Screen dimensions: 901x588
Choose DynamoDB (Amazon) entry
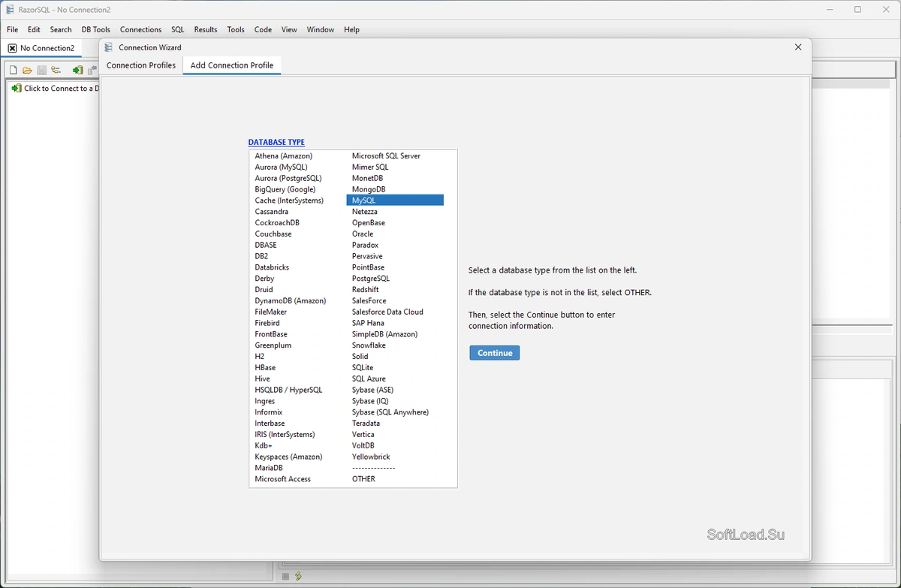291,301
